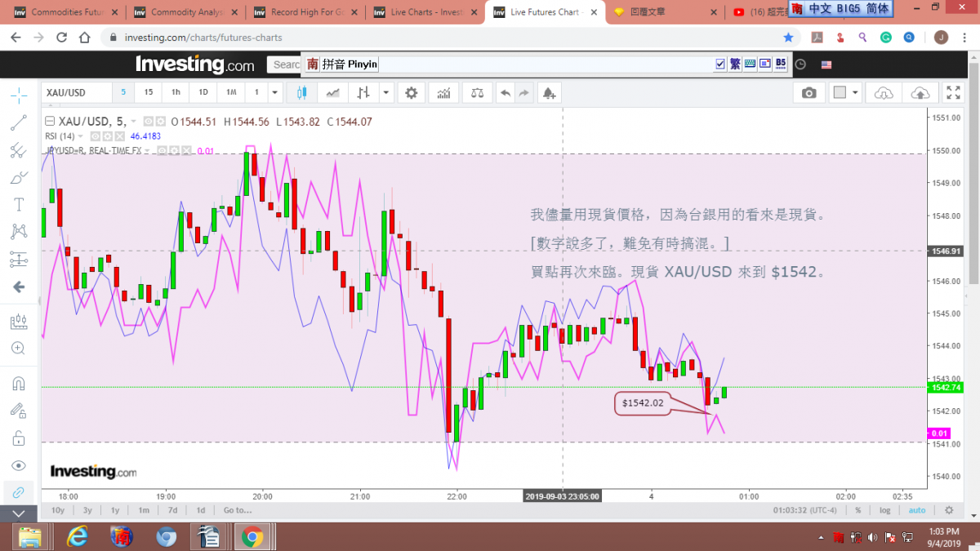Screen dimensions: 980x551
Task: Toggle percent scale mode
Action: (x=858, y=510)
